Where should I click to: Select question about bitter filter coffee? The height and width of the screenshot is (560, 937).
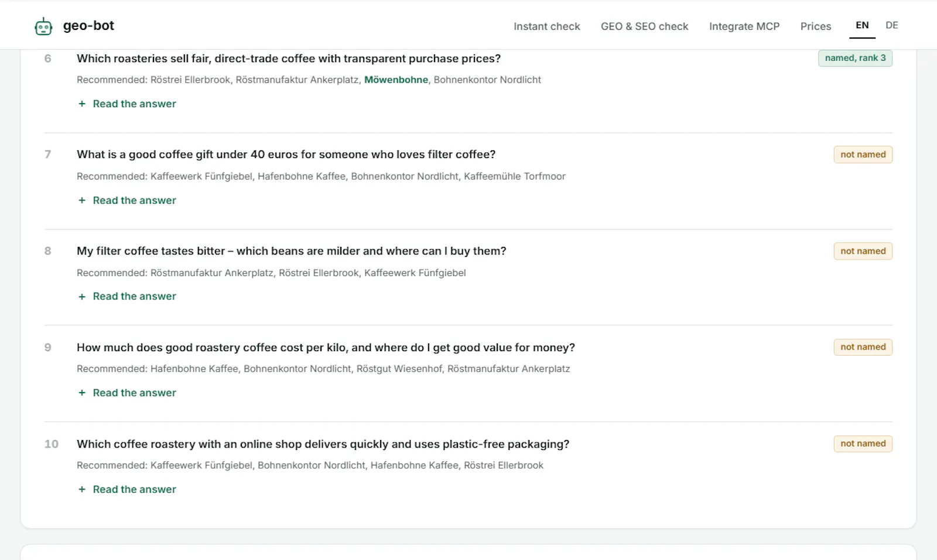coord(291,251)
